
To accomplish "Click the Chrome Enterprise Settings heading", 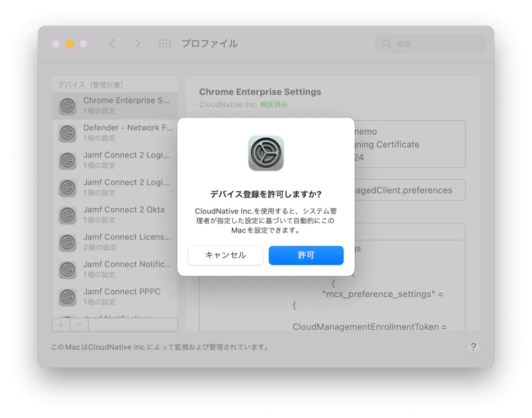I will point(260,92).
